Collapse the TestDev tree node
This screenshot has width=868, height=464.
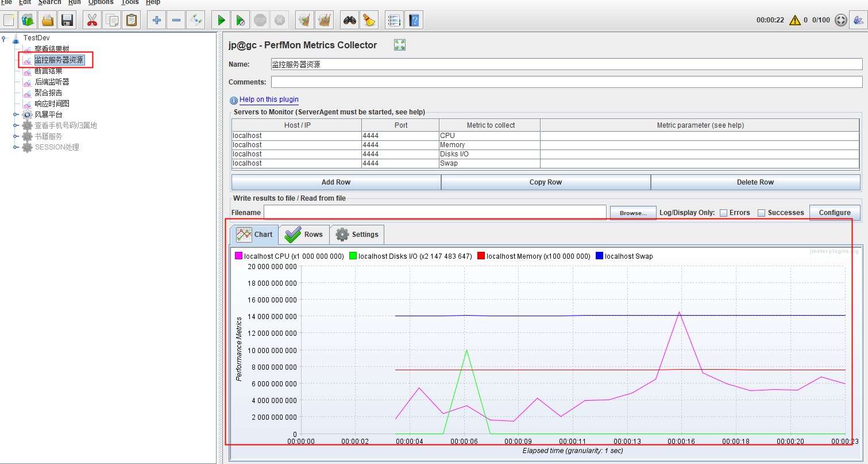(5, 38)
